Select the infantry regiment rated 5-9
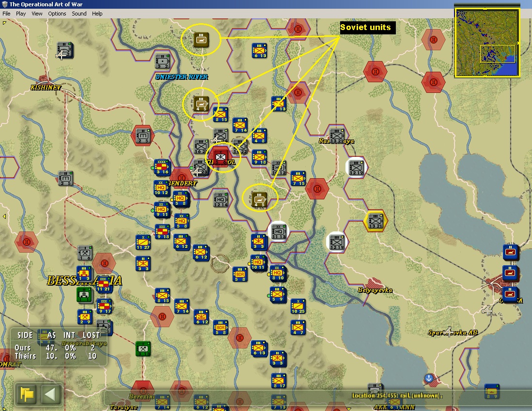 point(278,294)
